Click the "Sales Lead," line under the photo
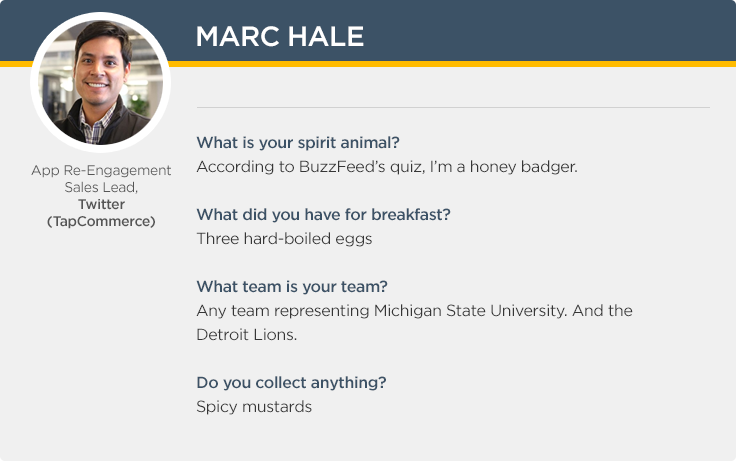This screenshot has height=461, width=736. coord(101,187)
